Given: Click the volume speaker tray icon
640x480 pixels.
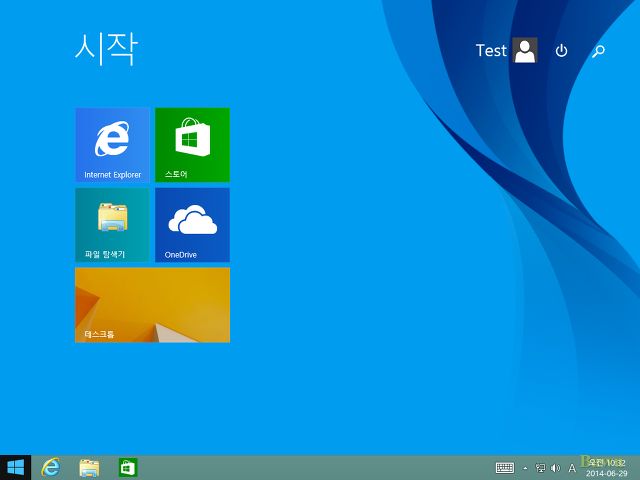Looking at the screenshot, I should pos(555,468).
